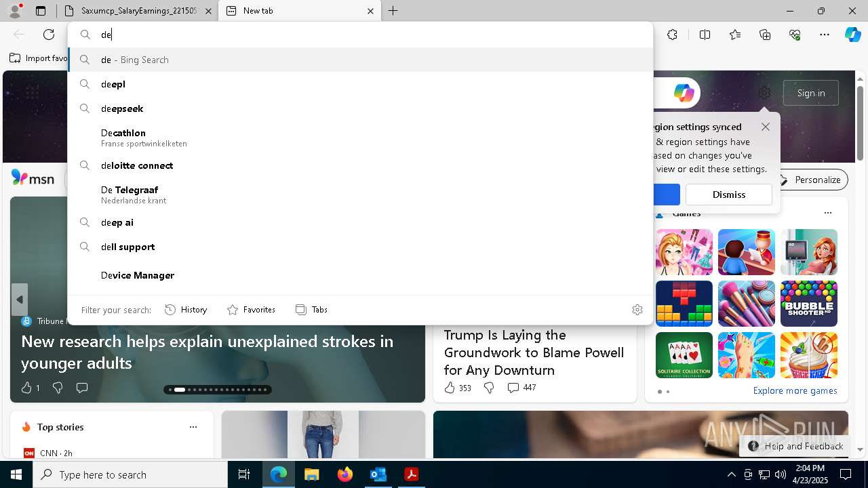Open Browser essentials heart icon

pos(795,35)
